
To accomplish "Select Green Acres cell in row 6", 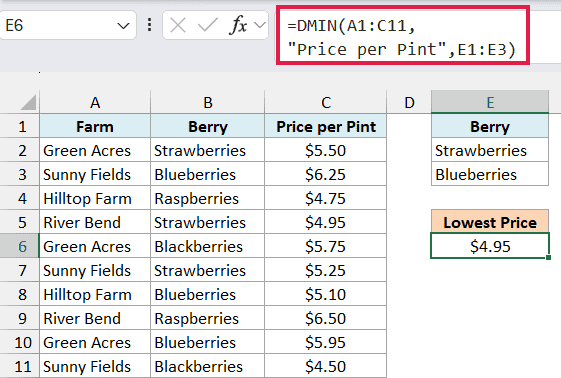I will [x=95, y=246].
